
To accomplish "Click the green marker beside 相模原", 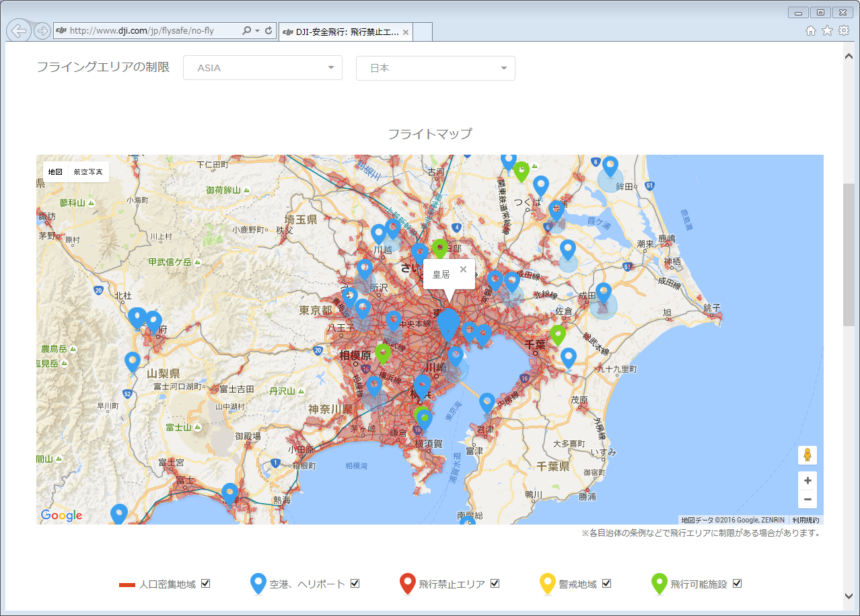I will (x=383, y=354).
